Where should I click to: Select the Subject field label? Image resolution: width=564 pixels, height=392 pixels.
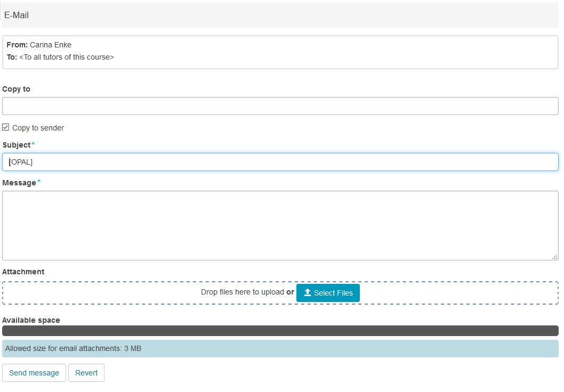17,145
